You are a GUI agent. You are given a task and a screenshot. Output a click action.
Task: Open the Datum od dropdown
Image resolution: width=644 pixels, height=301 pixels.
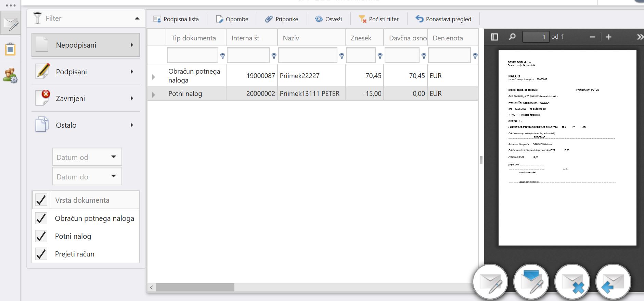87,157
